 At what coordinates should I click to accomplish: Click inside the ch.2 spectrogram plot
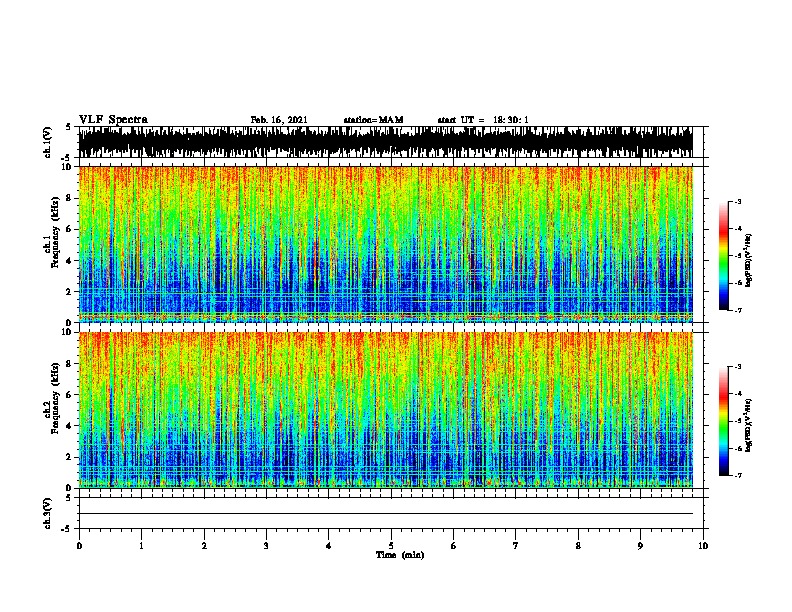pyautogui.click(x=386, y=410)
